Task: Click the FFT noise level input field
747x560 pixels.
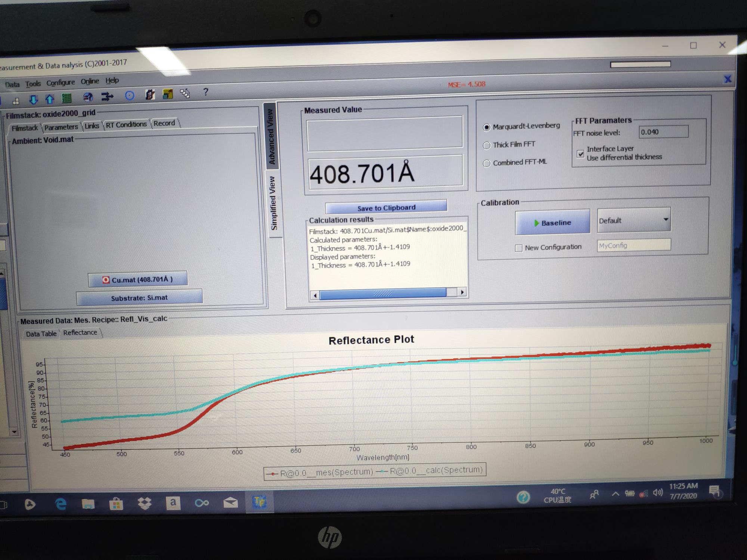Action: [x=663, y=132]
